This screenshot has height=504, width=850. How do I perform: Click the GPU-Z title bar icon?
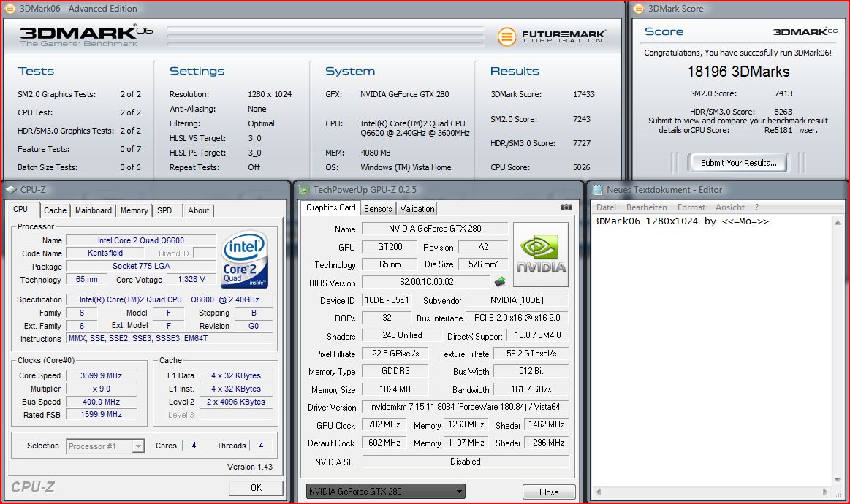304,190
